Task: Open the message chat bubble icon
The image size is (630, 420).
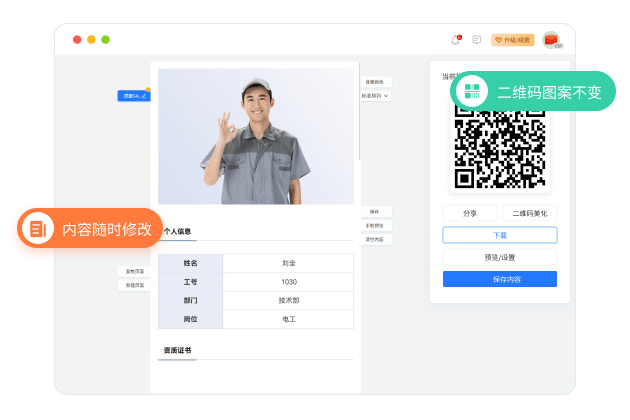Action: (x=477, y=40)
